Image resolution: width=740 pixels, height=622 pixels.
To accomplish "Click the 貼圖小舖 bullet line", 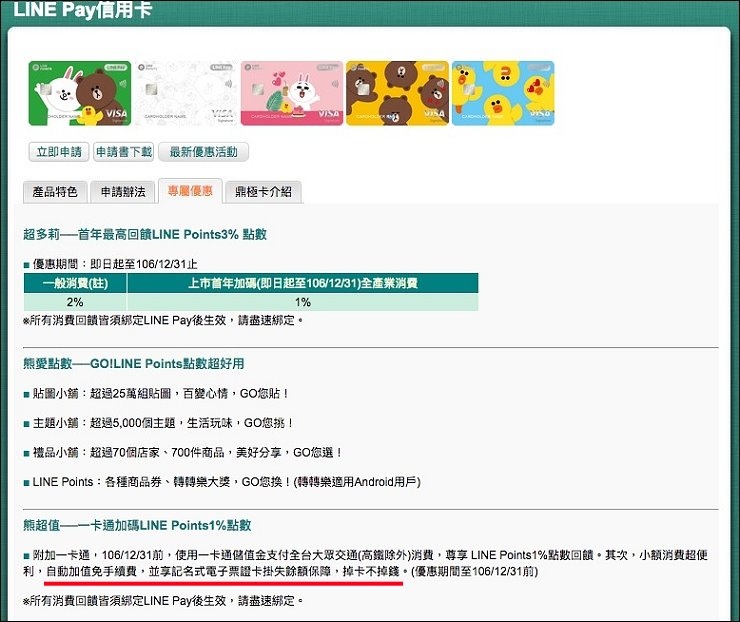I will (156, 393).
